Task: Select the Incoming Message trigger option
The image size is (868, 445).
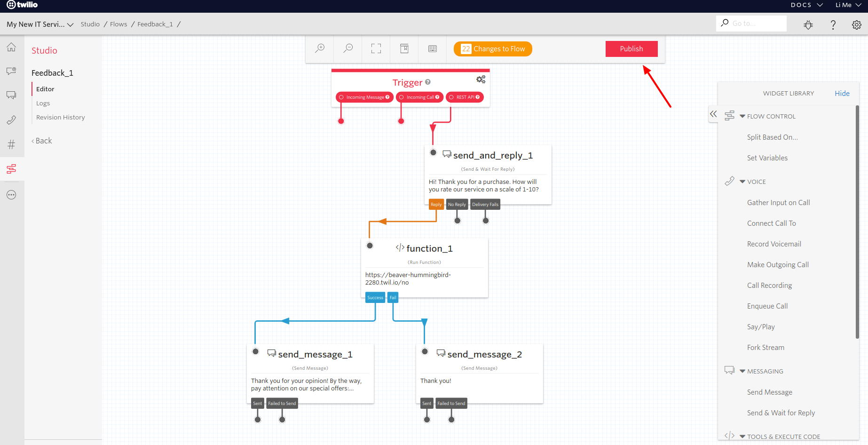Action: tap(364, 97)
